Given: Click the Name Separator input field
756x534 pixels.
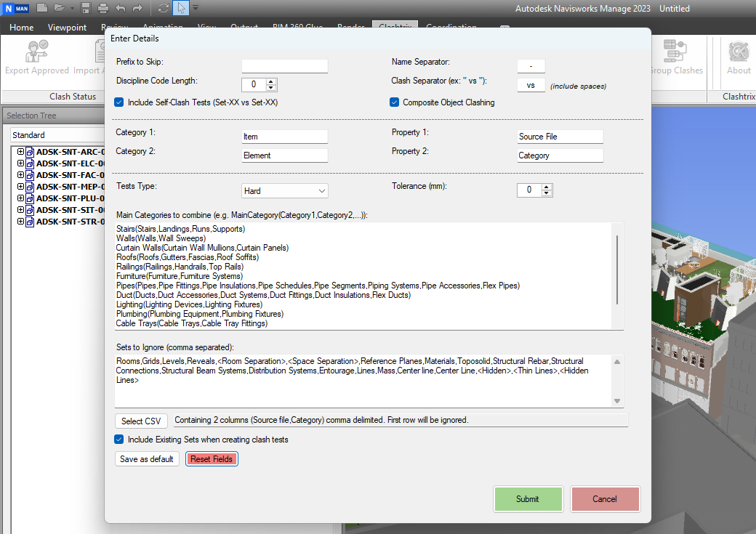Looking at the screenshot, I should pyautogui.click(x=531, y=65).
